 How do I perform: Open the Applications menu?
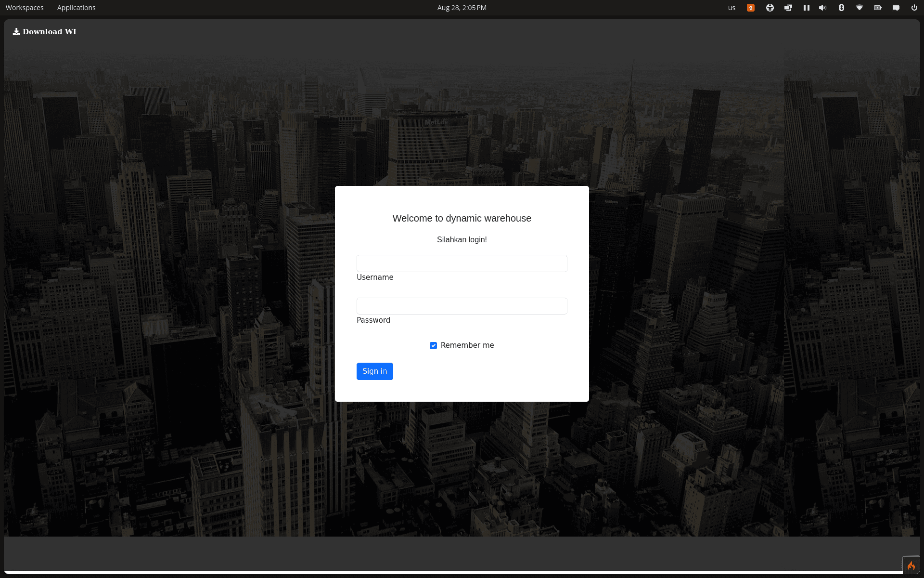(x=76, y=8)
